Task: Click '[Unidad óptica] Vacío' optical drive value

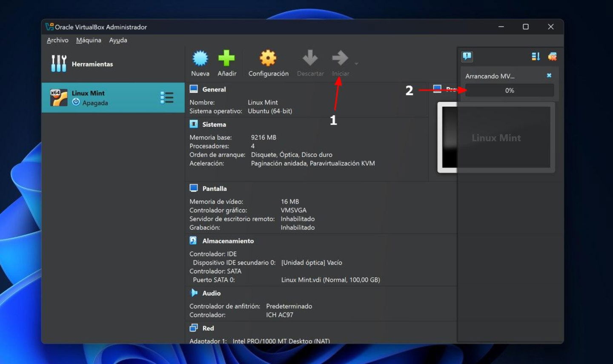Action: click(312, 262)
